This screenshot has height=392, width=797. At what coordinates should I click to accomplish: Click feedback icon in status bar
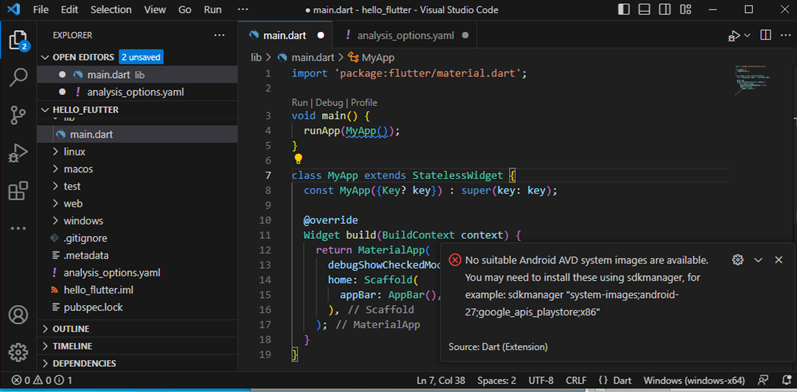pos(763,380)
